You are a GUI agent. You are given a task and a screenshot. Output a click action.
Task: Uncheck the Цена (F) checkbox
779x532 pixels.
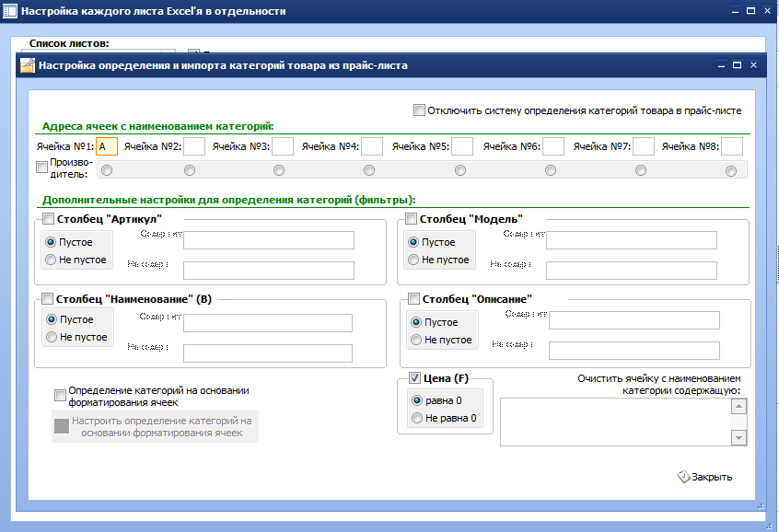415,378
